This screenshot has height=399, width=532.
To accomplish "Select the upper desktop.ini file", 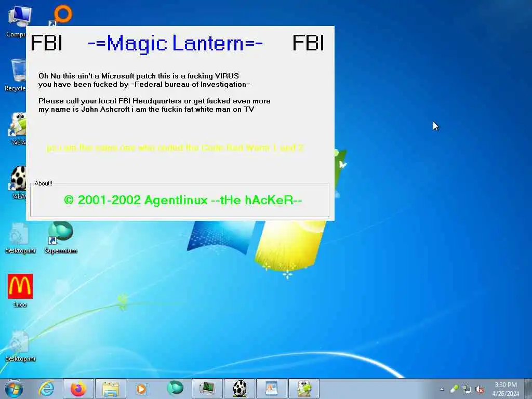I will coord(20,238).
